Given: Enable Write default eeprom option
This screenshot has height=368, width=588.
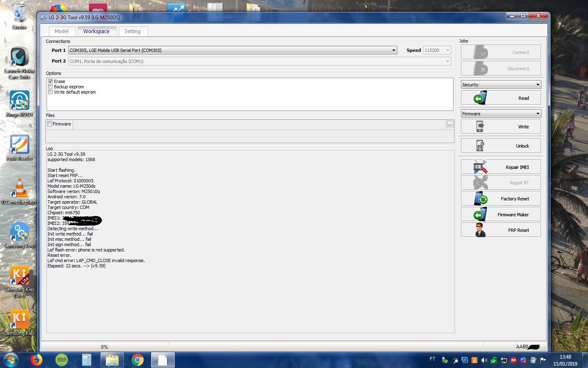Looking at the screenshot, I should click(x=50, y=92).
